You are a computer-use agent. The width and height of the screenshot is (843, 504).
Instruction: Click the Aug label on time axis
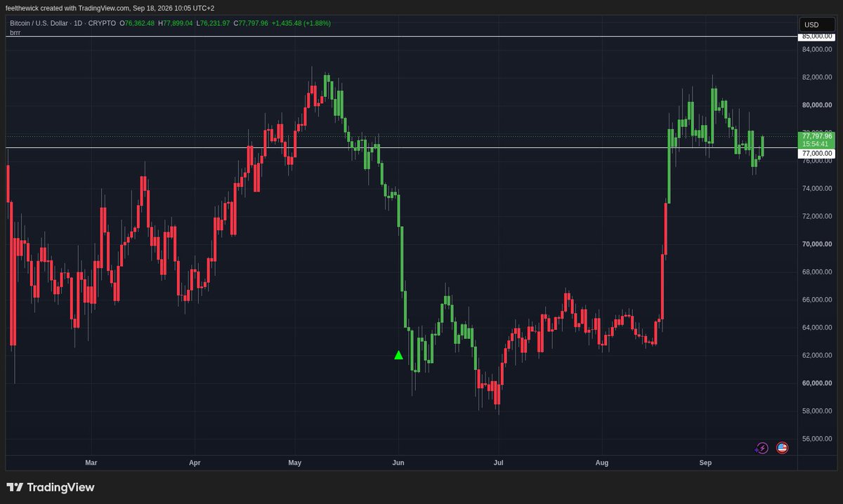[602, 463]
